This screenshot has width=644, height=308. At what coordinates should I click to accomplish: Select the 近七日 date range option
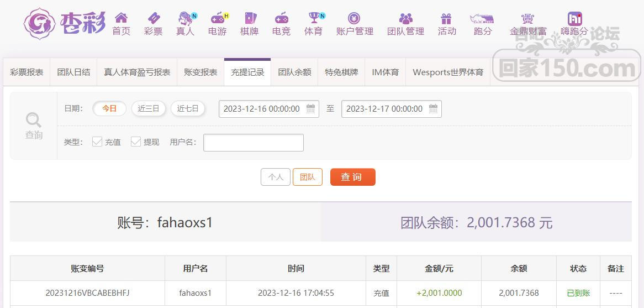tap(188, 108)
